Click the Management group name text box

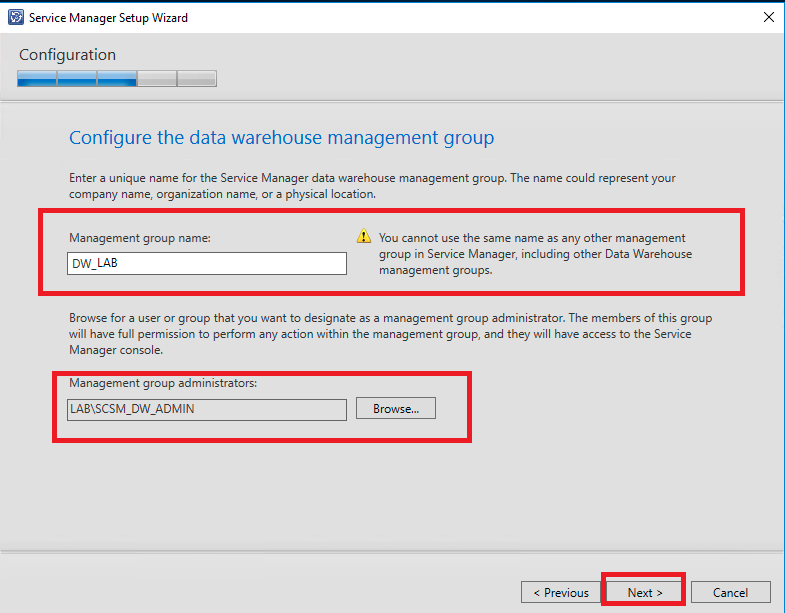point(208,263)
